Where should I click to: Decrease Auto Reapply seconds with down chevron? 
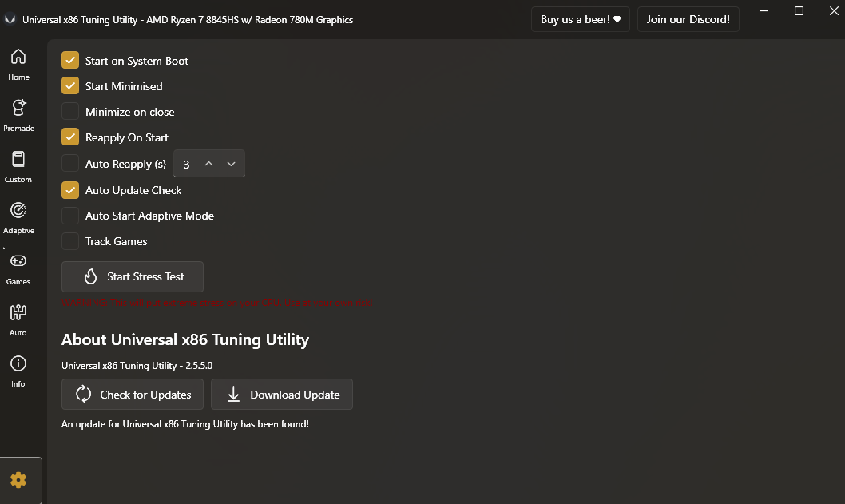[x=231, y=164]
